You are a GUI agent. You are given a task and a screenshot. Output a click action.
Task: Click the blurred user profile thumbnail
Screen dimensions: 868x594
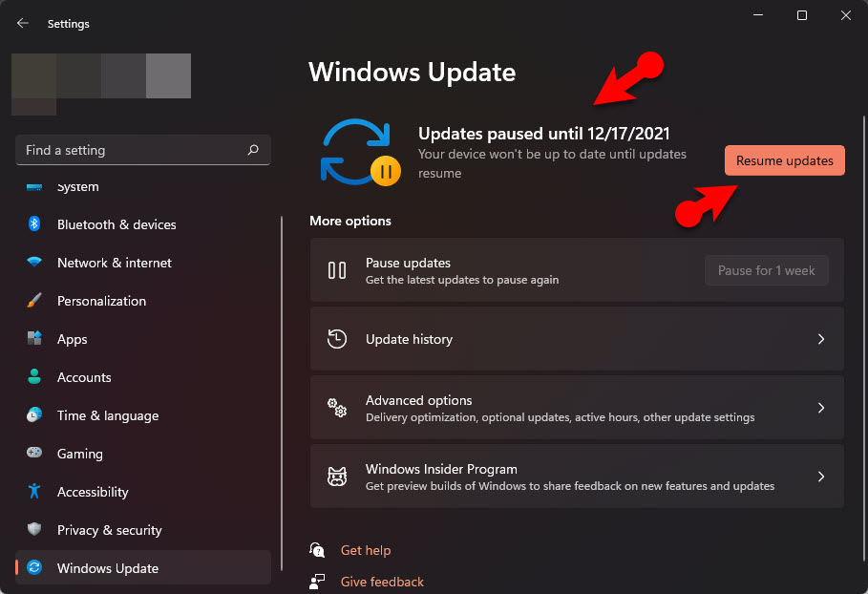click(x=101, y=83)
